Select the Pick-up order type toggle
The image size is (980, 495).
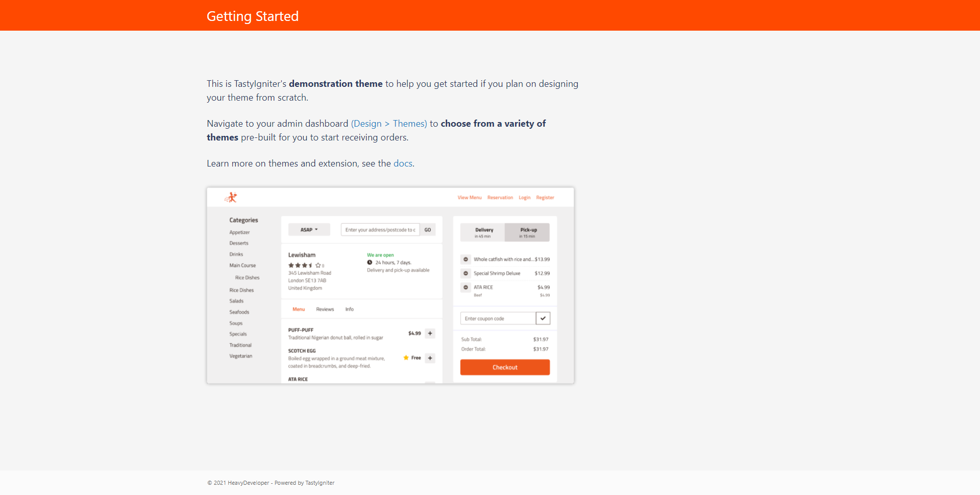tap(527, 232)
